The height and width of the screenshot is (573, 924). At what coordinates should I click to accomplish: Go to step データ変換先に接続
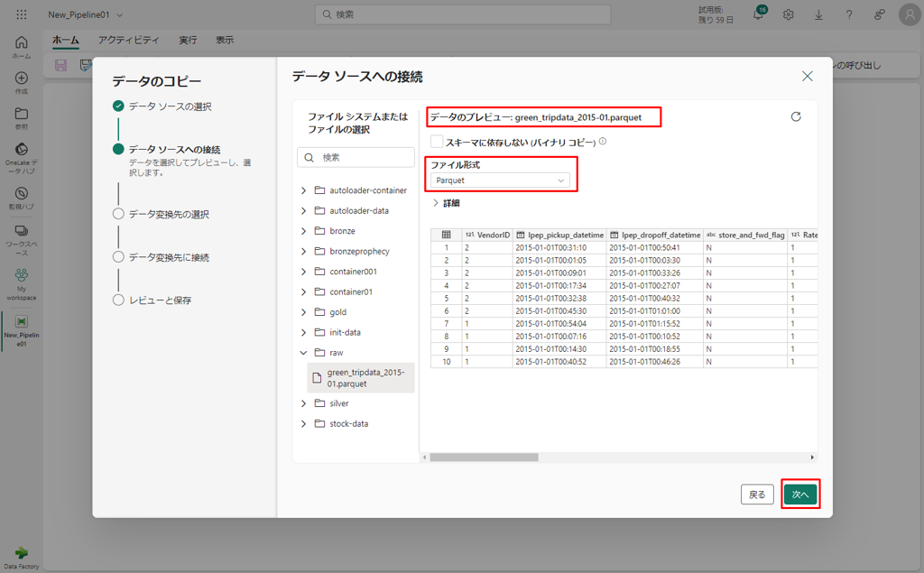pos(169,257)
